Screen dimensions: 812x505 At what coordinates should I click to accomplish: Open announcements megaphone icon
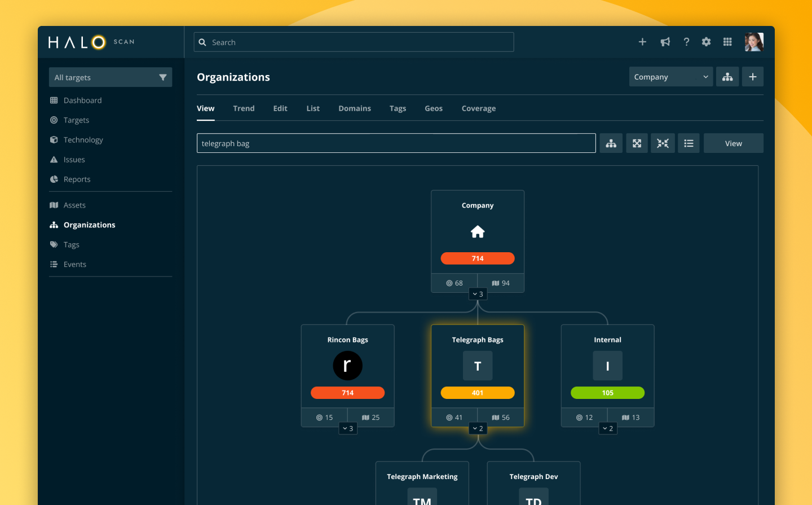pos(665,42)
